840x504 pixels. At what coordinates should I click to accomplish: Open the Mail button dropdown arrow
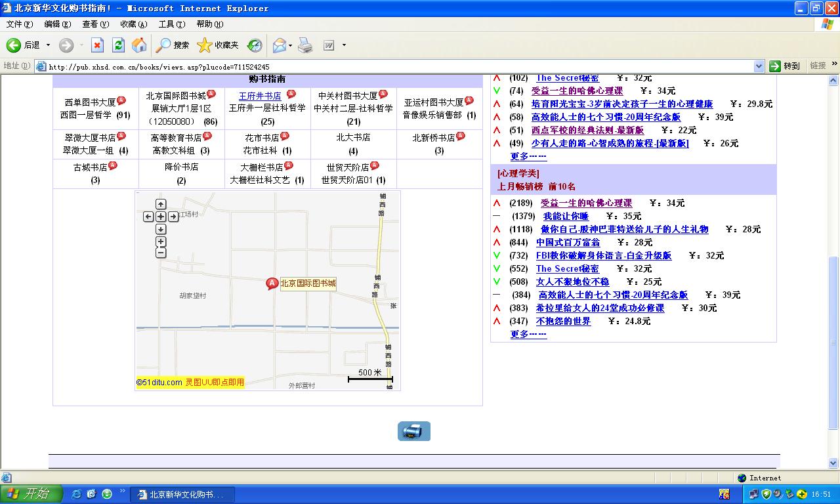290,45
